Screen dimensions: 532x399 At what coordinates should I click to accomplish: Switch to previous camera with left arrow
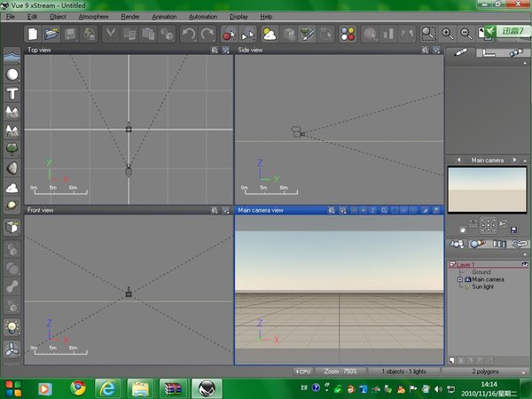pos(457,160)
